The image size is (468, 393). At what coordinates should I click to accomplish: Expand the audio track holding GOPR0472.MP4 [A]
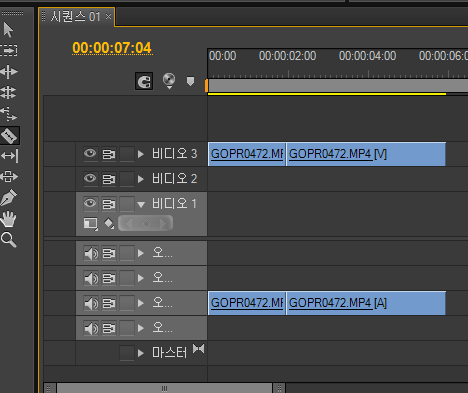pyautogui.click(x=141, y=303)
